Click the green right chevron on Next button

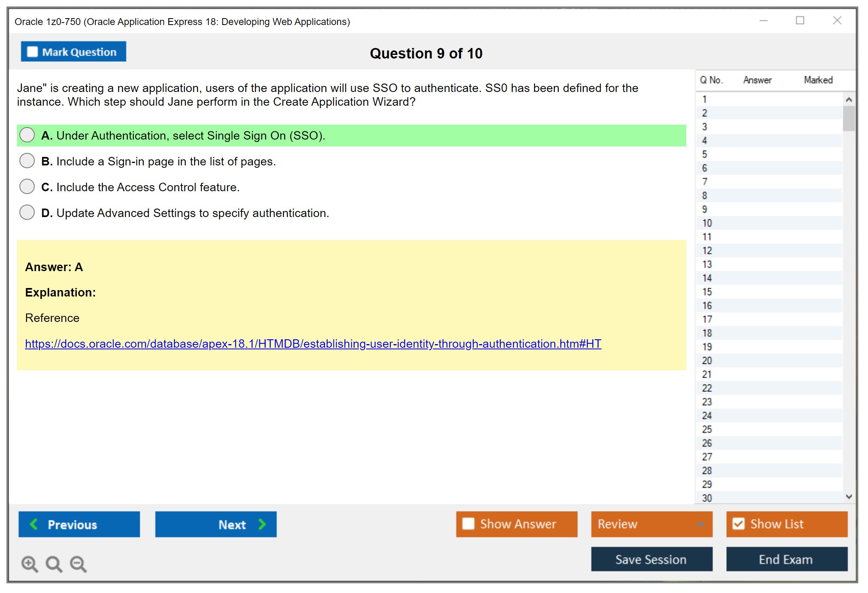262,524
